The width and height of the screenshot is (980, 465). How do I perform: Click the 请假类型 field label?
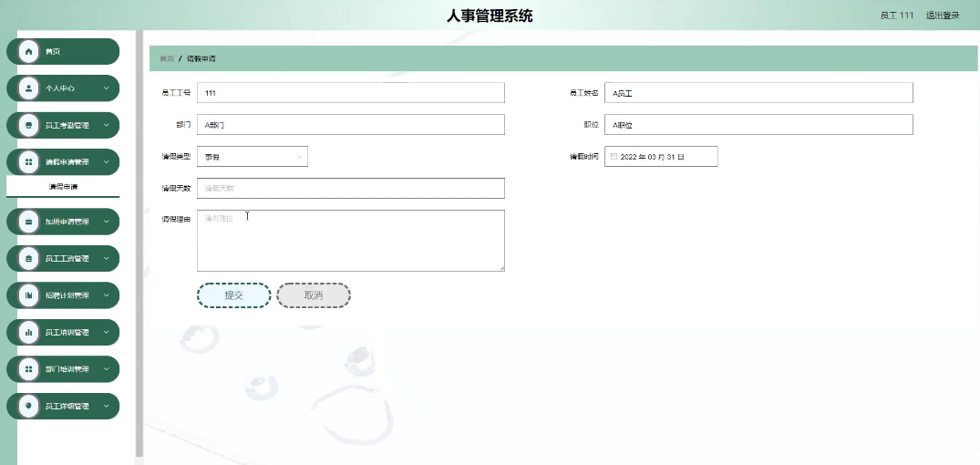[x=176, y=156]
